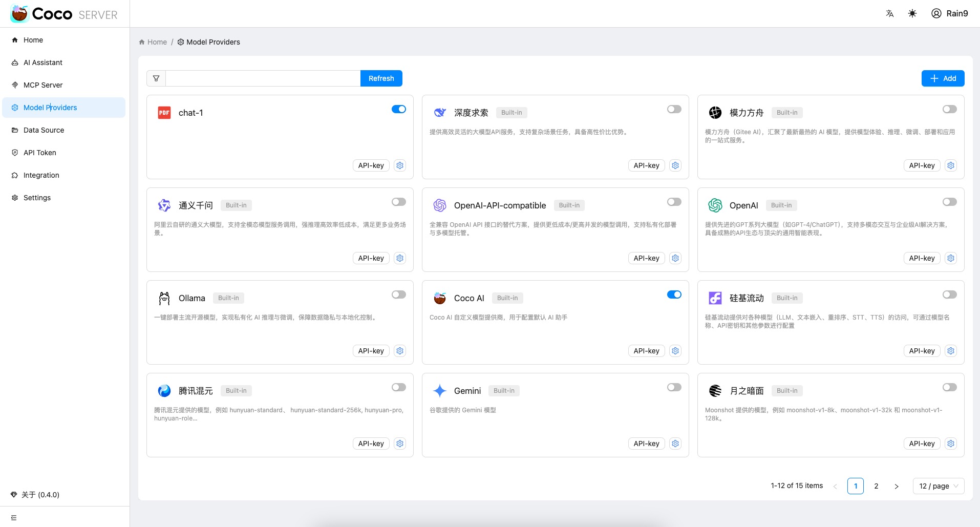Enable the Ollama provider switch
980x527 pixels.
point(399,294)
